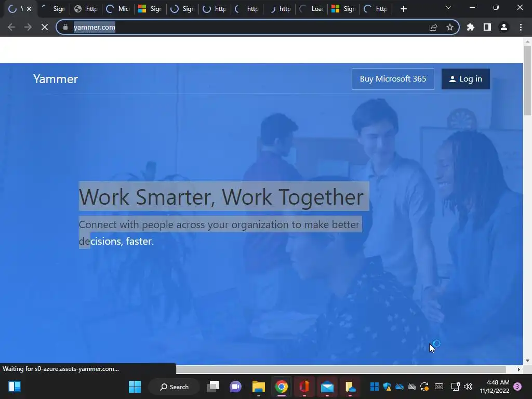
Task: Open Windows Security tray icon with warning
Action: [x=387, y=387]
